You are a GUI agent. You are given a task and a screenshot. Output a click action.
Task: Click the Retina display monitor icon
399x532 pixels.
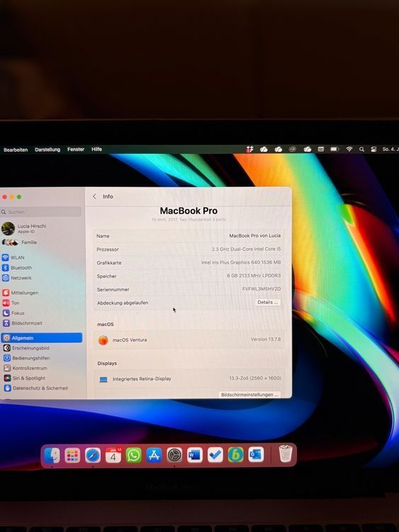pos(103,379)
